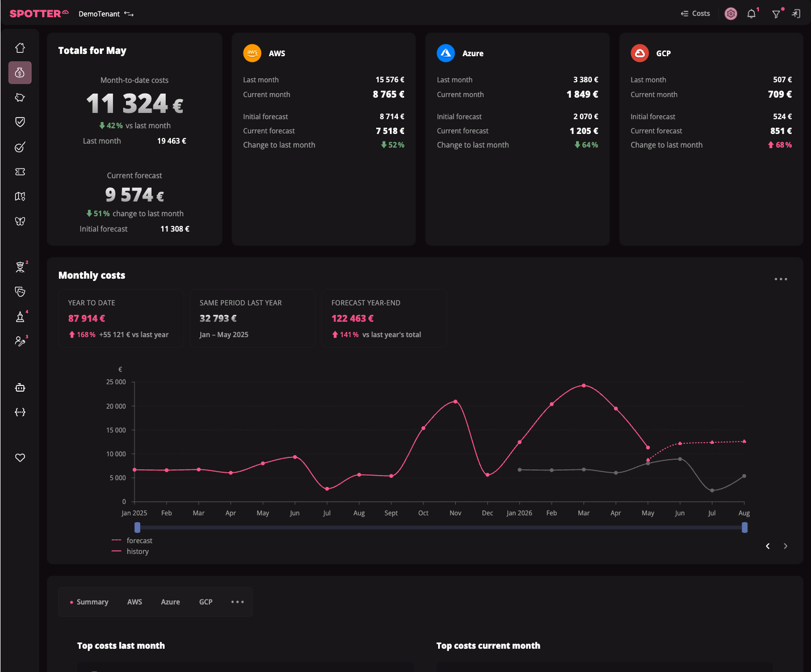Switch to the Summary tab
Screen dimensions: 811x672
89,602
